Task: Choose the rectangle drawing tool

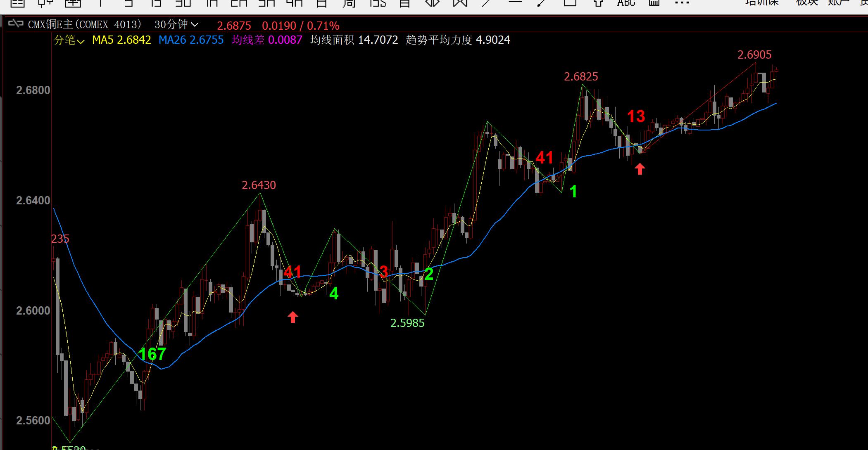Action: (570, 2)
